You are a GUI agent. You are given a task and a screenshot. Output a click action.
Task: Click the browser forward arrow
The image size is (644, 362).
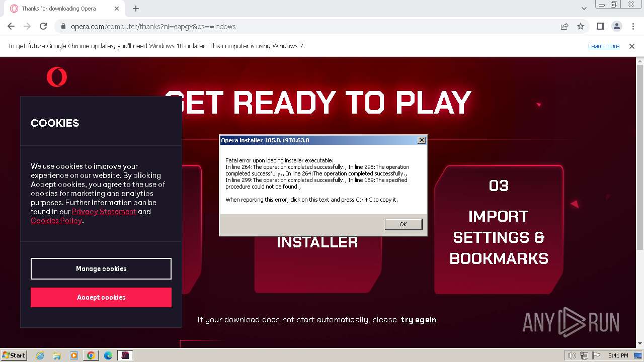click(x=27, y=26)
